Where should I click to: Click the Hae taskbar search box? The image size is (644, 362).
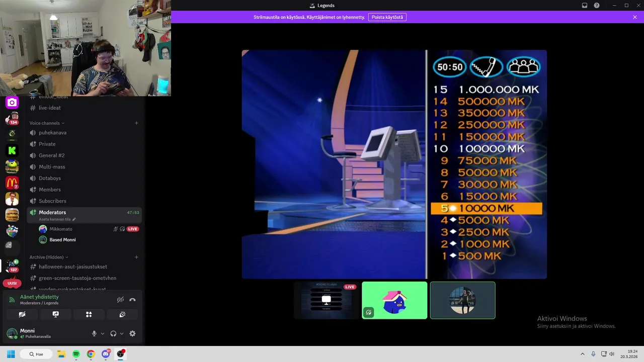pyautogui.click(x=36, y=354)
